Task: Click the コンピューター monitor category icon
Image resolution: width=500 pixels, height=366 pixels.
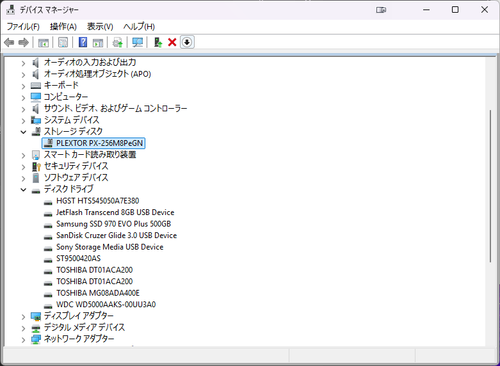Action: [x=36, y=97]
